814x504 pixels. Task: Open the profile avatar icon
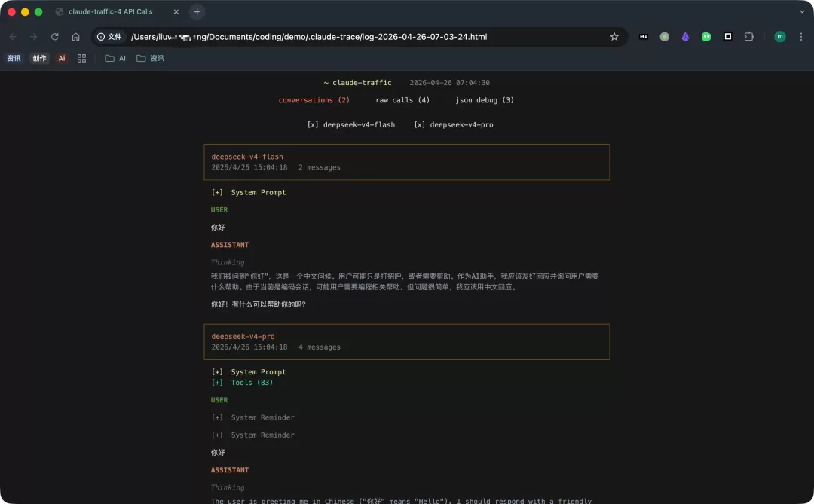tap(780, 36)
